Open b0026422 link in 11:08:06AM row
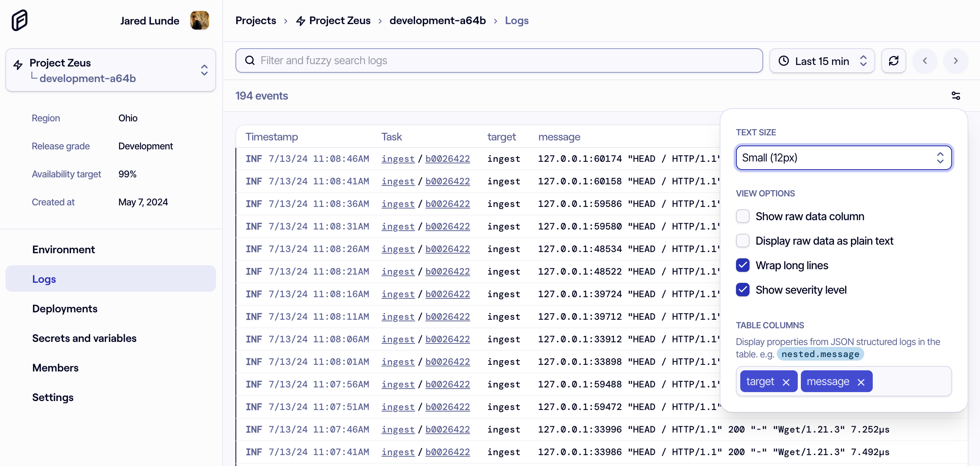Viewport: 980px width, 466px height. 448,339
